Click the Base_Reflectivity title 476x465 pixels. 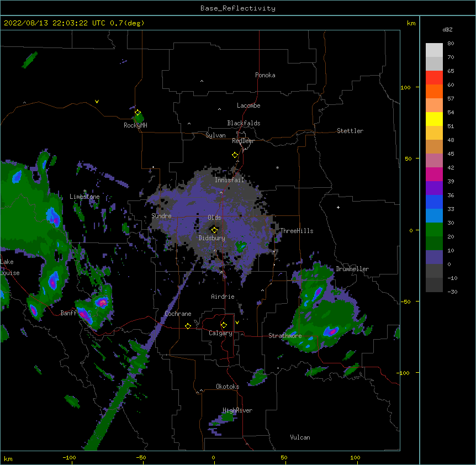click(238, 8)
